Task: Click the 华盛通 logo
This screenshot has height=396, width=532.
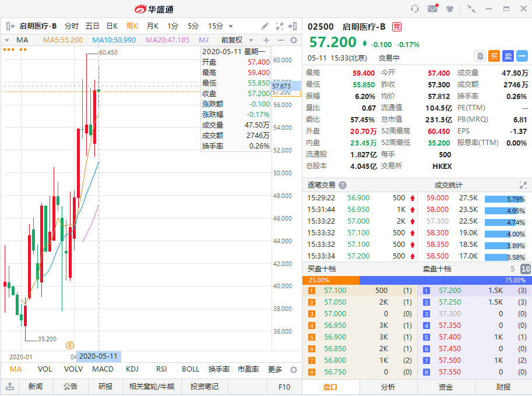Action: pos(154,9)
